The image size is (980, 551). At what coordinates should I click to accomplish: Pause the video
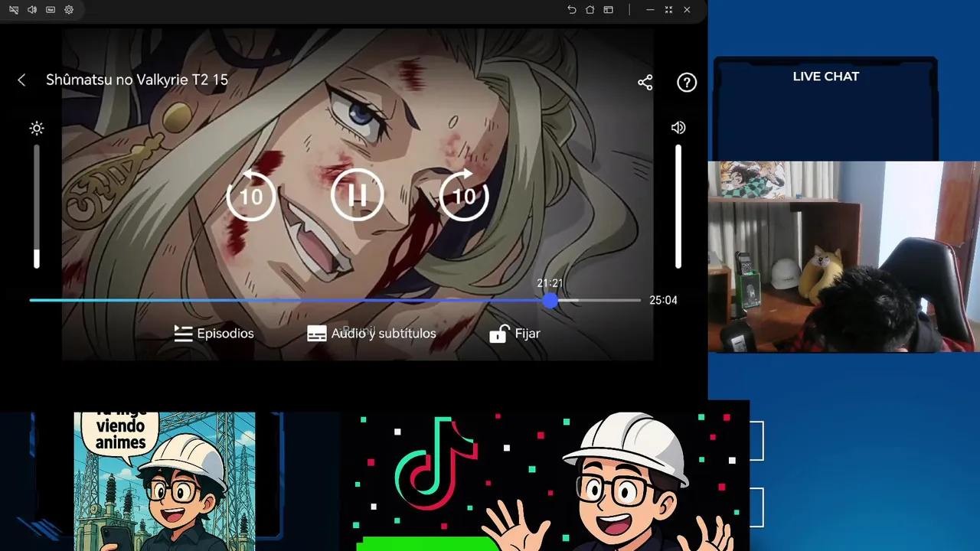[x=357, y=196]
